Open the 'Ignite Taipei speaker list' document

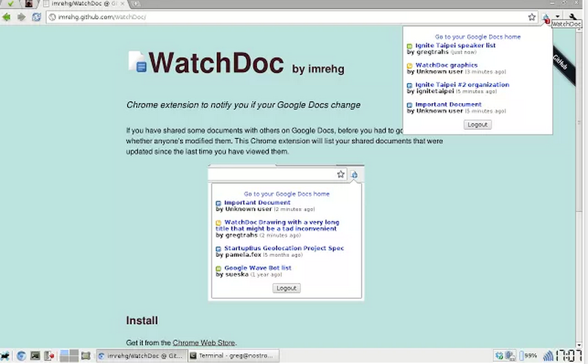455,45
